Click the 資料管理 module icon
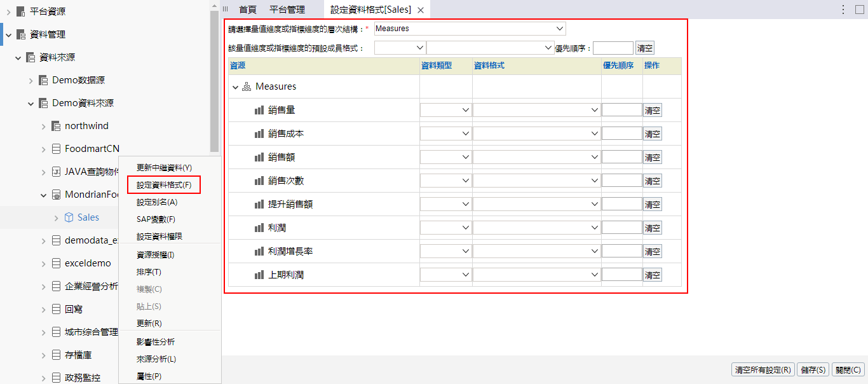 pyautogui.click(x=21, y=34)
